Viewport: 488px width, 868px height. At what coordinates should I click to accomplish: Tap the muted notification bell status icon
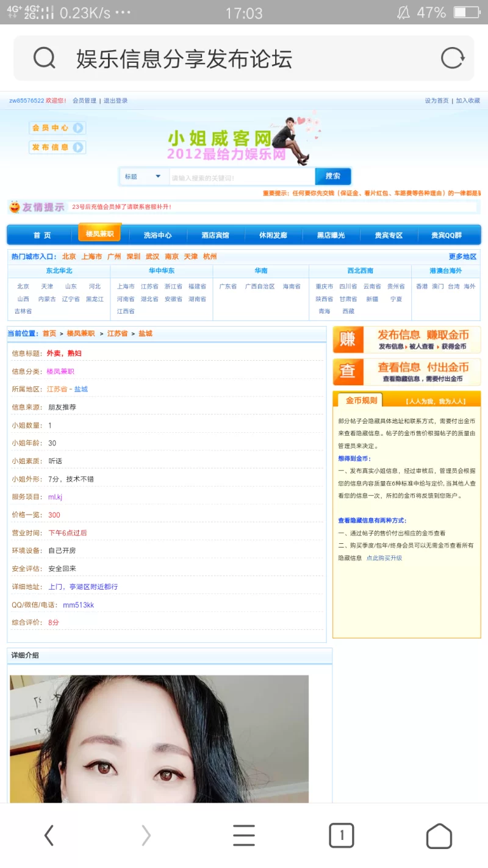[403, 12]
